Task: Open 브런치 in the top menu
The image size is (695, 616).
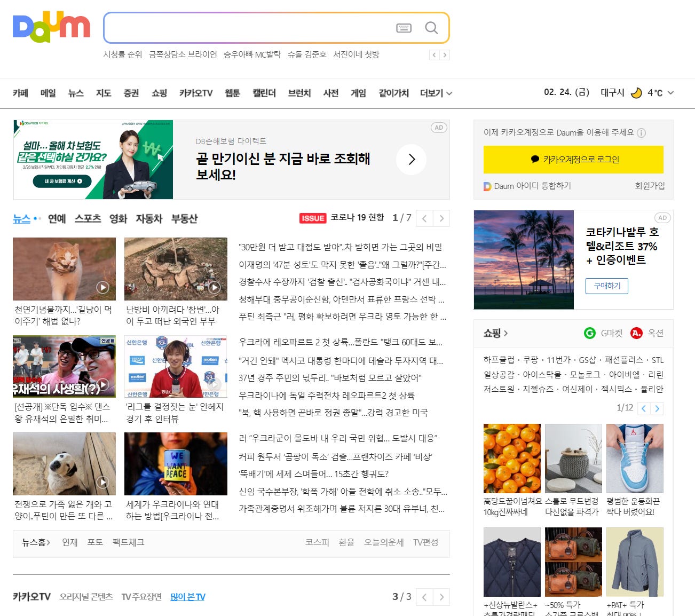Action: tap(299, 93)
